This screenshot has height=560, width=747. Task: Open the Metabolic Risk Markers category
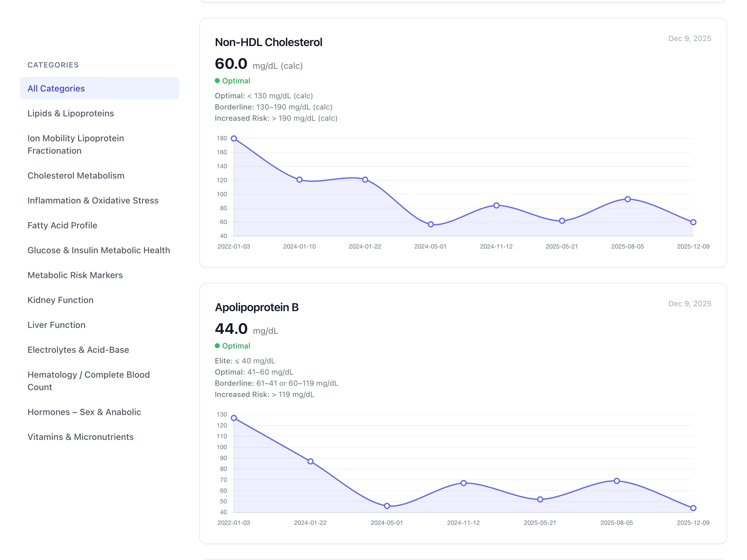(75, 275)
